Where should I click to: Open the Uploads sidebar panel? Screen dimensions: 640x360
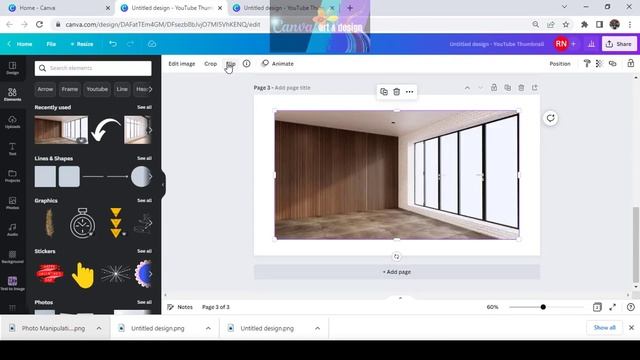click(x=12, y=122)
